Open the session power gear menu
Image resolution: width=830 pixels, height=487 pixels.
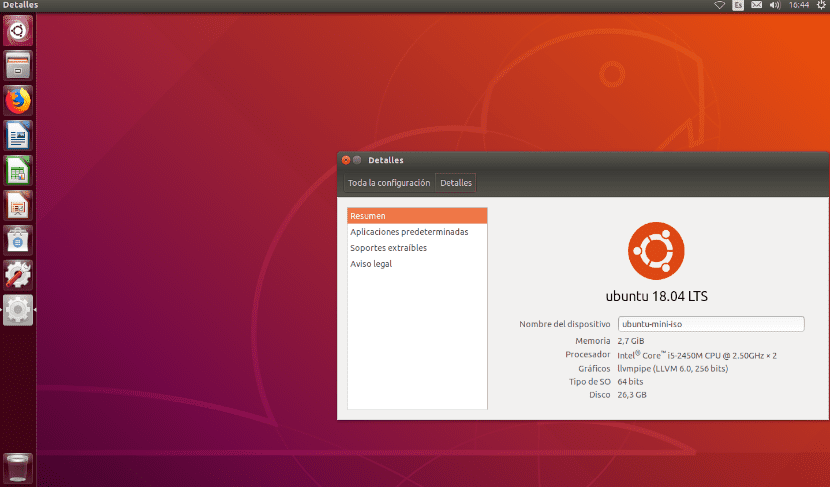pyautogui.click(x=821, y=6)
